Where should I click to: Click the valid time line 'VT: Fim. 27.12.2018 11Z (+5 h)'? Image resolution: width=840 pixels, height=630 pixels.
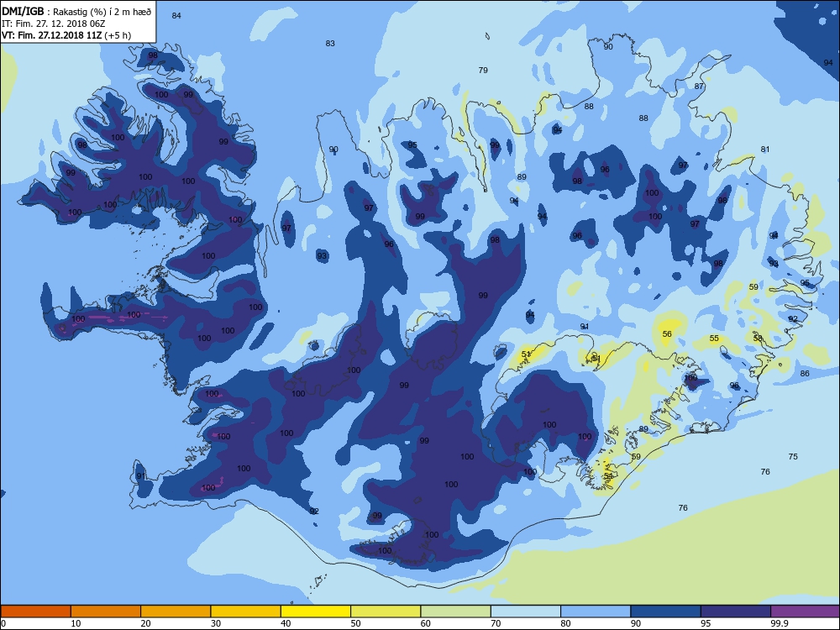pyautogui.click(x=66, y=35)
